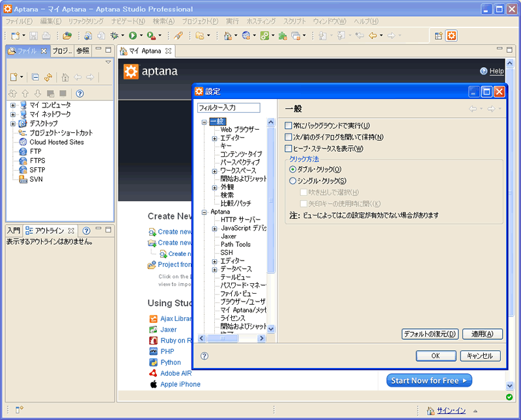Select ライセンス in the settings tree
Screen dimensions: 521x420
[233, 318]
